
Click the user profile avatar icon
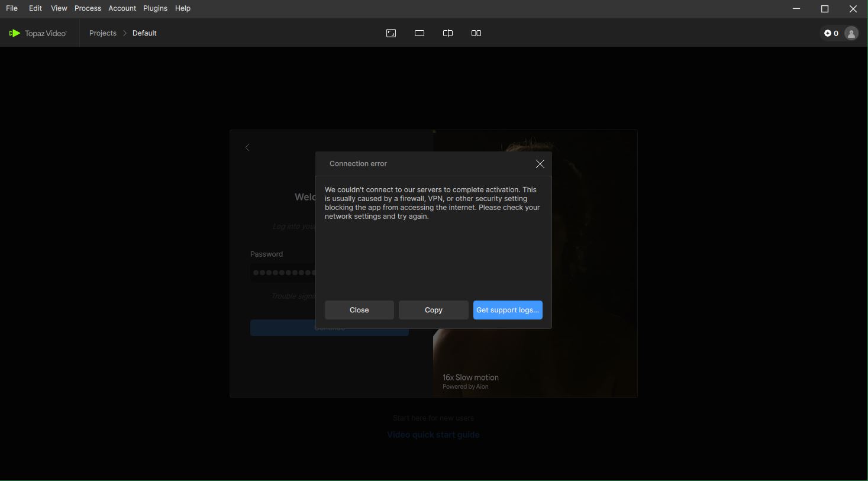click(x=851, y=34)
